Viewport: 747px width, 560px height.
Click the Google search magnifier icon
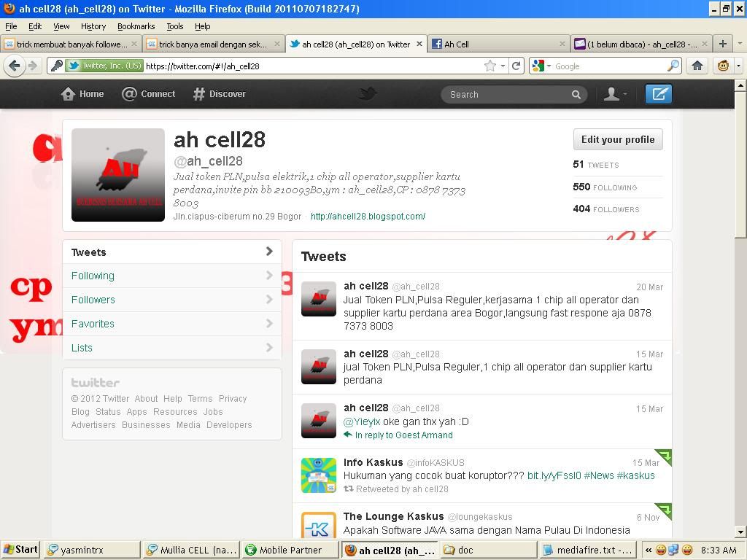(673, 66)
